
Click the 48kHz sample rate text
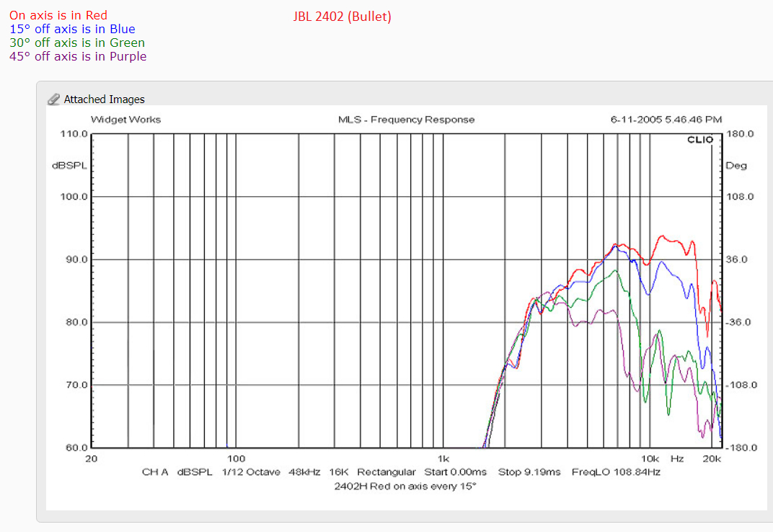click(304, 472)
